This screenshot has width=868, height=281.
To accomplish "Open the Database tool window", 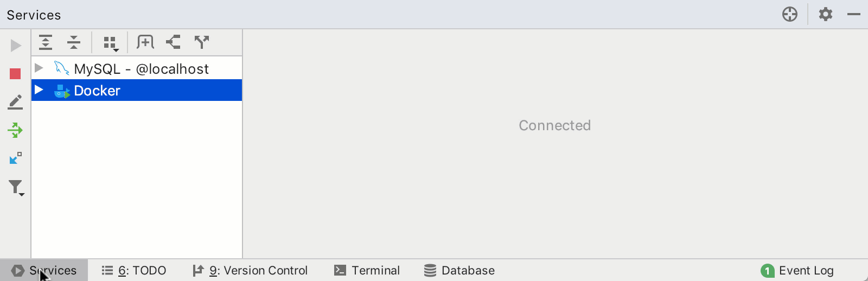I will pos(459,270).
